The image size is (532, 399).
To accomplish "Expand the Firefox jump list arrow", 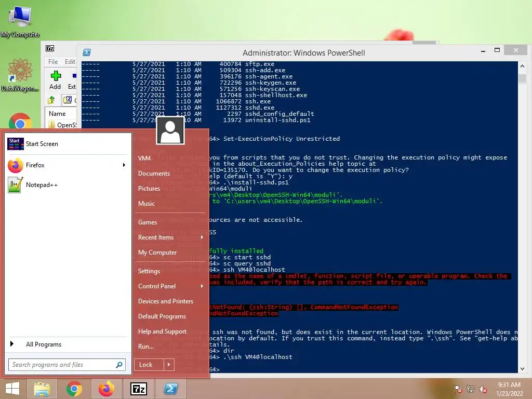I will click(x=124, y=165).
